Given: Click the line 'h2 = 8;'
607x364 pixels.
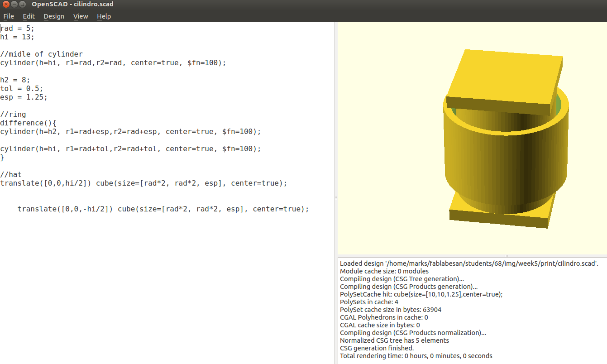Looking at the screenshot, I should pyautogui.click(x=15, y=80).
